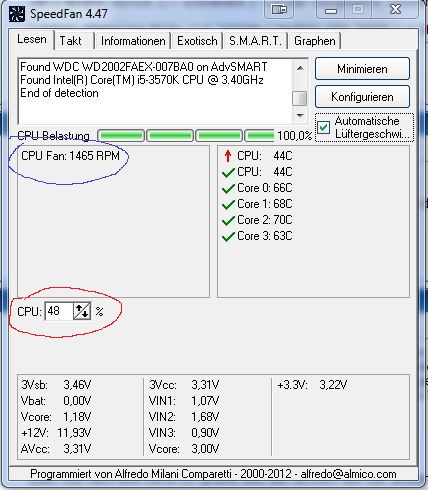Close the SpeedFan window

coord(395,9)
